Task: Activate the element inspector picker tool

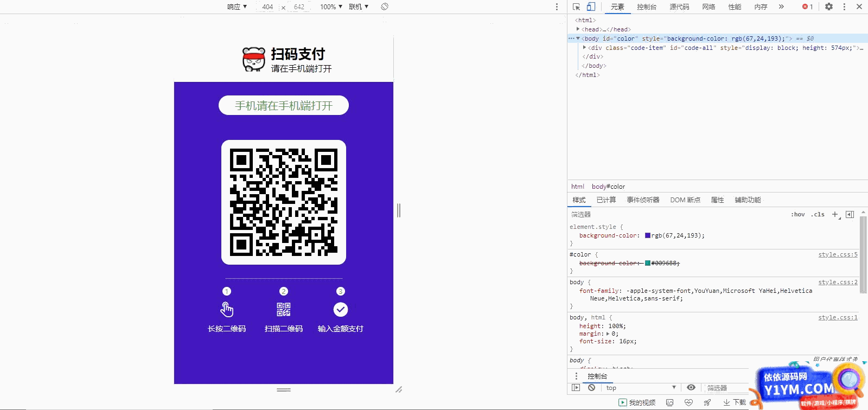Action: coord(576,7)
